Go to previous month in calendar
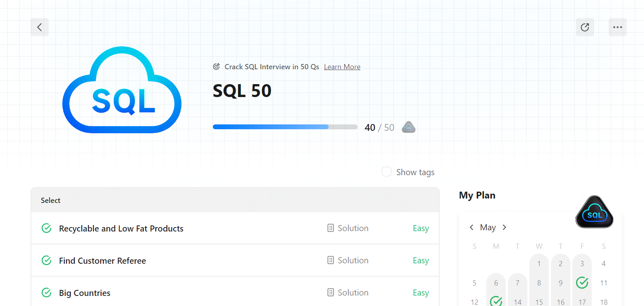Screen dimensions: 644x306 tap(471, 227)
